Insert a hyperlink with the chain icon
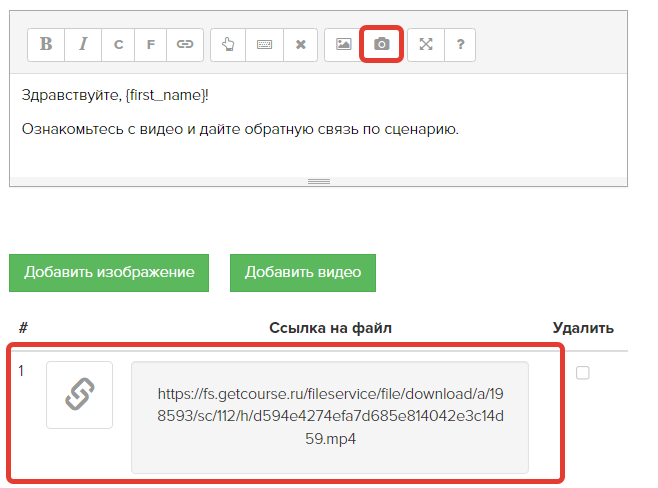Screen dimensions: 658x488 click(185, 44)
